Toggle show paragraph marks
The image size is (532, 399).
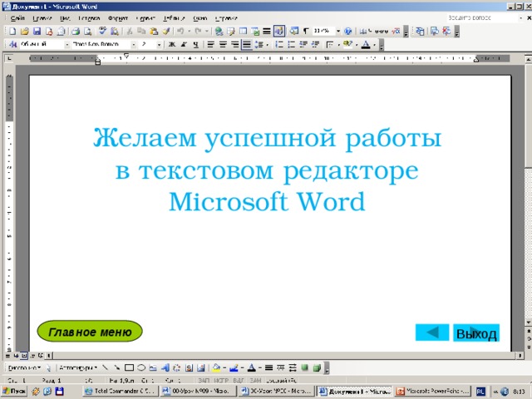[x=305, y=32]
